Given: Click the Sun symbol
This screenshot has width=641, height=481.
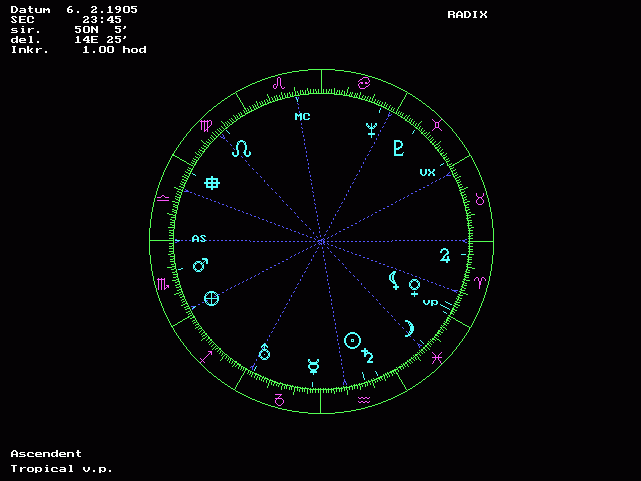Looking at the screenshot, I should (352, 340).
